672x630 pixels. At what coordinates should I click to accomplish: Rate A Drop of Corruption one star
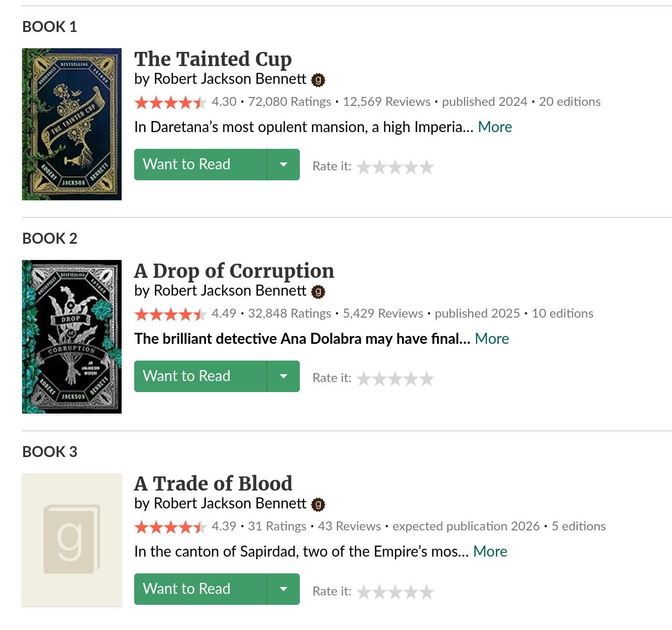(x=364, y=379)
